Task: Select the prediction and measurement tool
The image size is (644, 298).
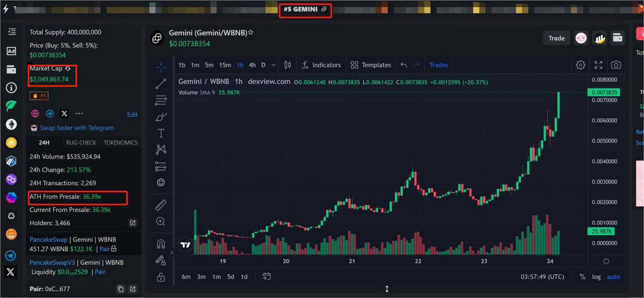Action: point(160,166)
